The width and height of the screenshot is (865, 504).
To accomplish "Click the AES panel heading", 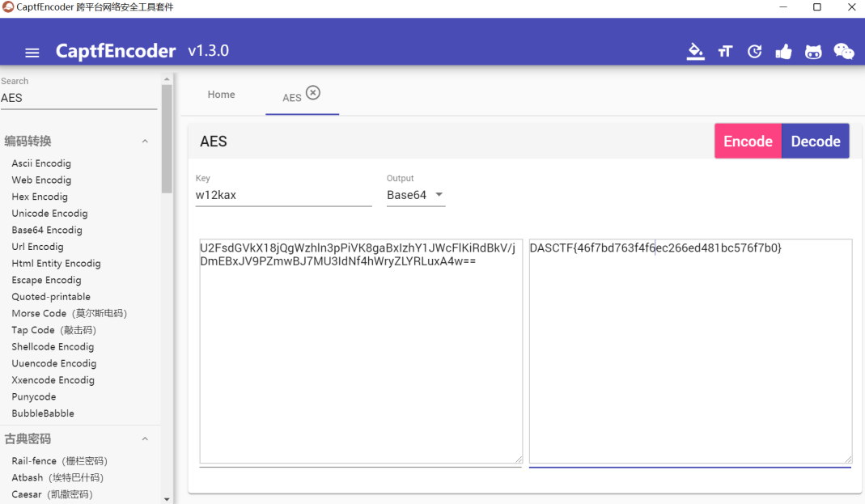I will coord(214,142).
